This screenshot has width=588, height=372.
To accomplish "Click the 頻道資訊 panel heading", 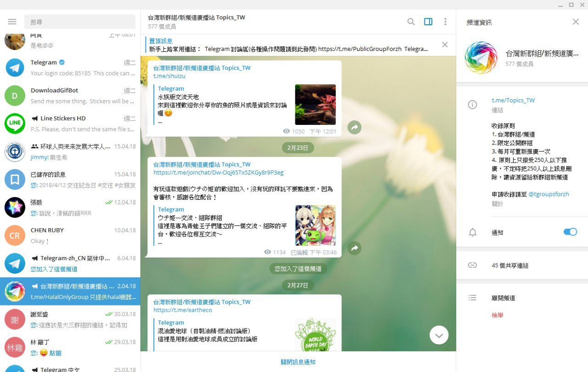I will click(479, 22).
